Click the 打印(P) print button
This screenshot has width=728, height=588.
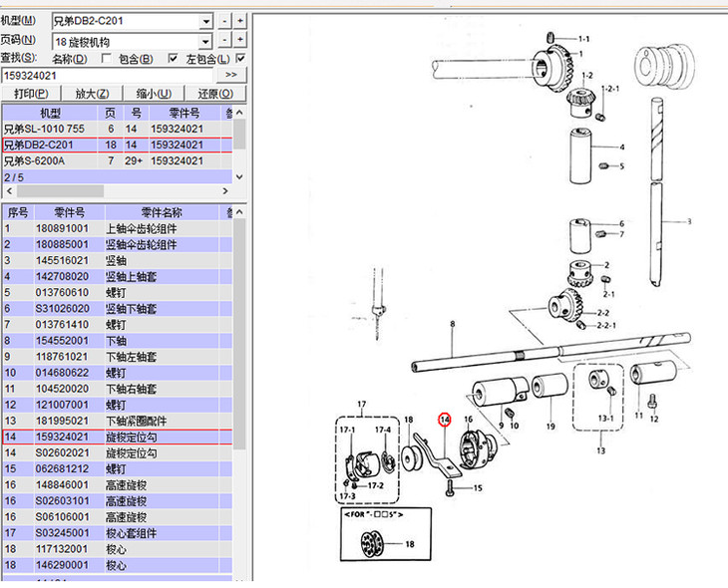31,94
